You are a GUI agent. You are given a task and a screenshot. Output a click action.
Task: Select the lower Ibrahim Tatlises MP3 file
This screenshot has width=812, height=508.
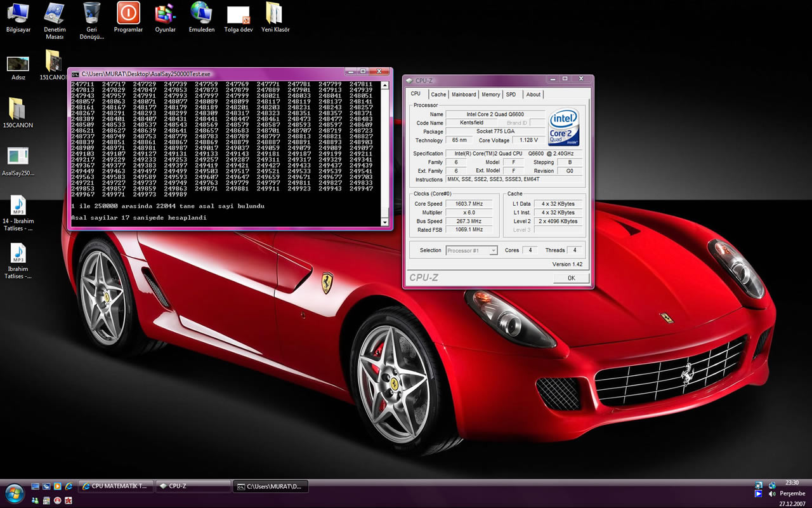pos(18,260)
